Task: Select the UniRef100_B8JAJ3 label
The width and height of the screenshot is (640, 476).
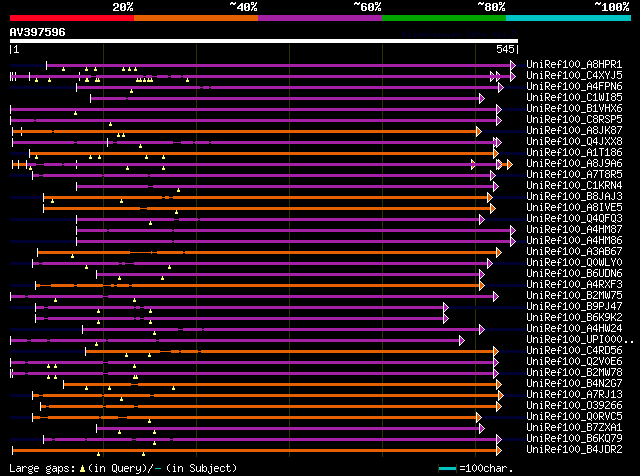Action: (x=574, y=197)
